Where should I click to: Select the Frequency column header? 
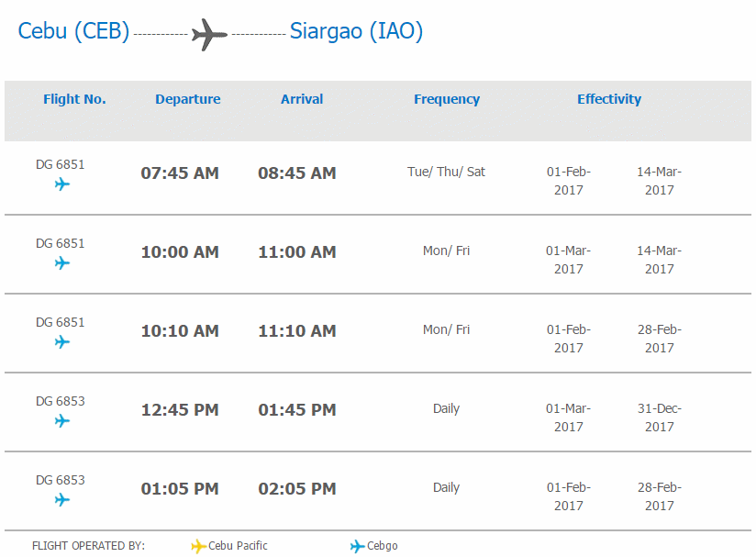(447, 99)
